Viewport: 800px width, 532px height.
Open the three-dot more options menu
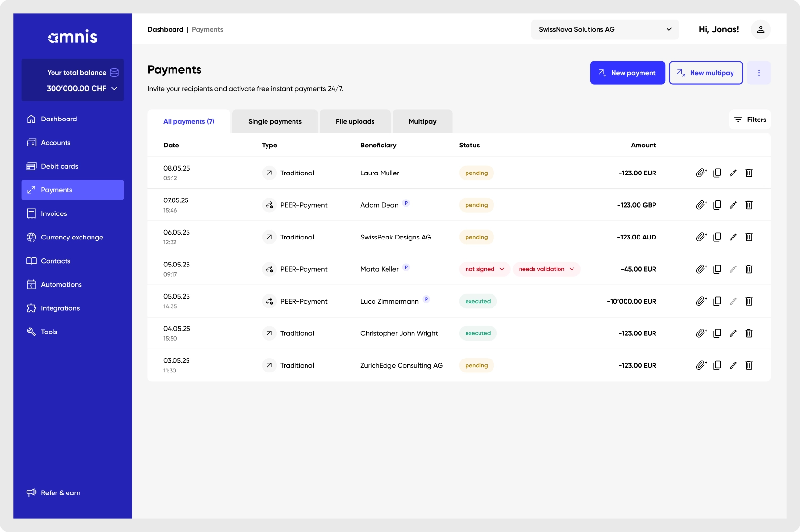[759, 73]
